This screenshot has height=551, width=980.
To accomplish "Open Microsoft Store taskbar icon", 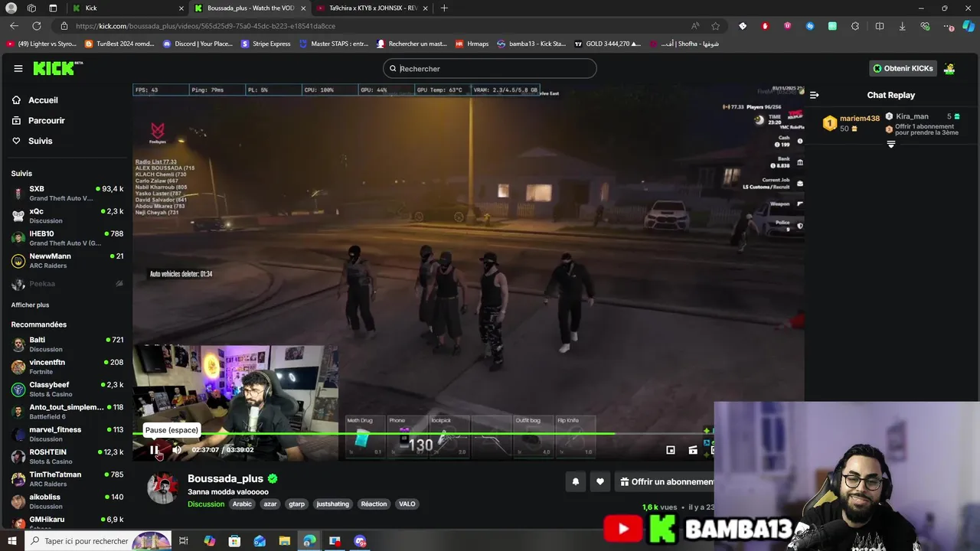I will (x=234, y=541).
